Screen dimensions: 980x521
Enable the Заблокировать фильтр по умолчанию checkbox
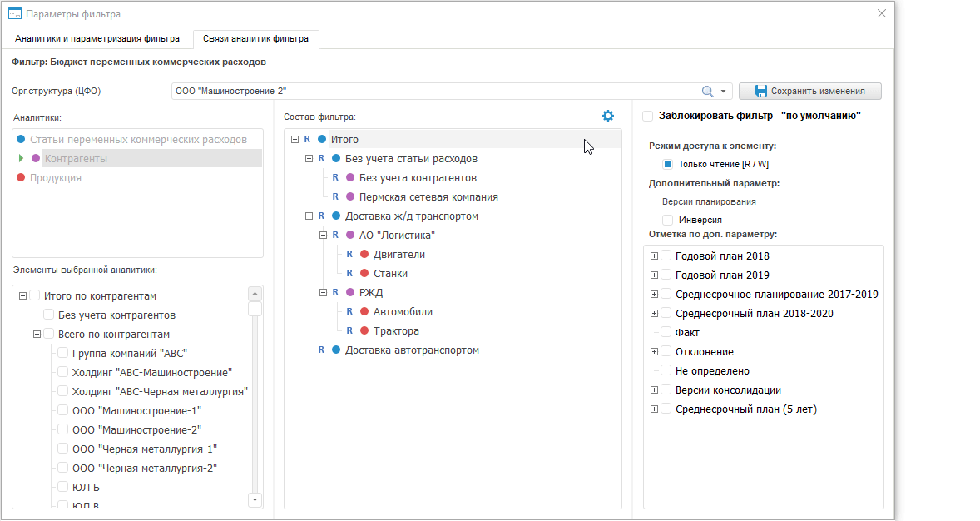pos(648,116)
